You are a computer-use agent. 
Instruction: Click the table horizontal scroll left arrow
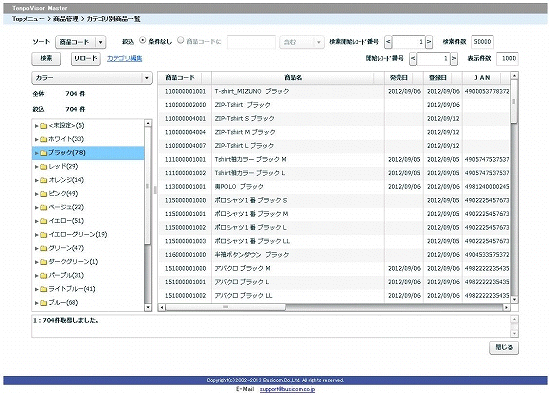tap(162, 307)
